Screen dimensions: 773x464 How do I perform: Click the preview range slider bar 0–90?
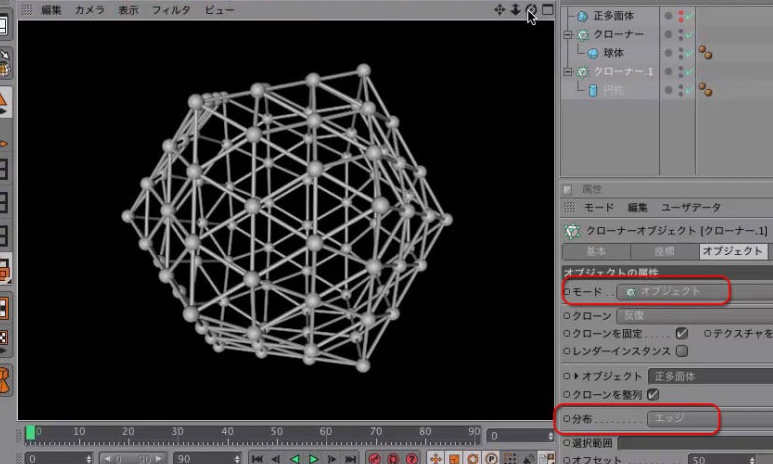pyautogui.click(x=133, y=459)
